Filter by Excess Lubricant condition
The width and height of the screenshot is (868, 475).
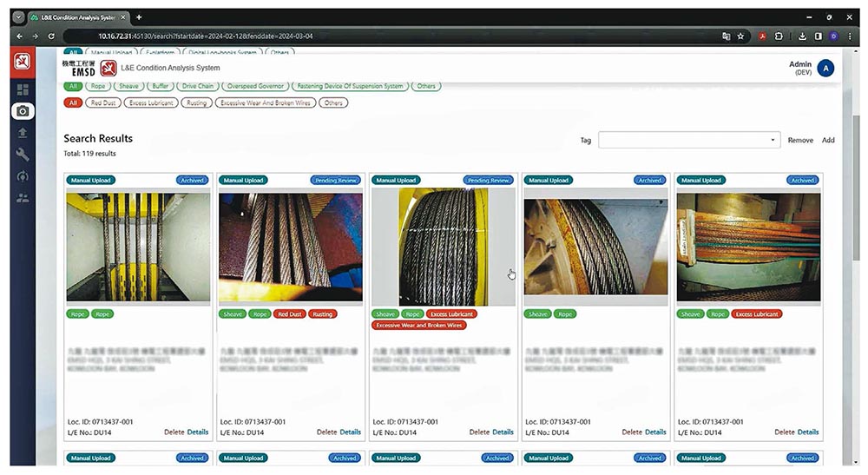tap(151, 103)
